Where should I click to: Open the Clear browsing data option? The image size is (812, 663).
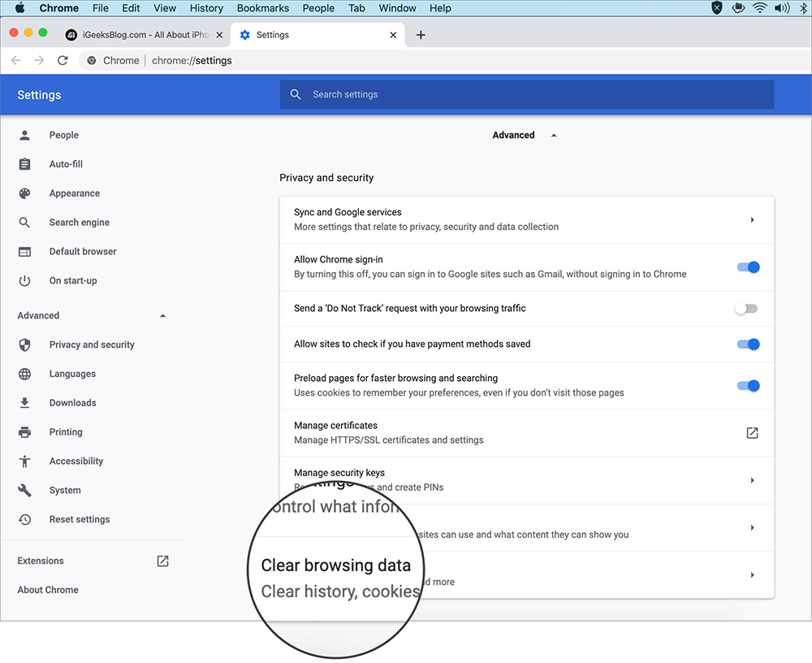335,565
